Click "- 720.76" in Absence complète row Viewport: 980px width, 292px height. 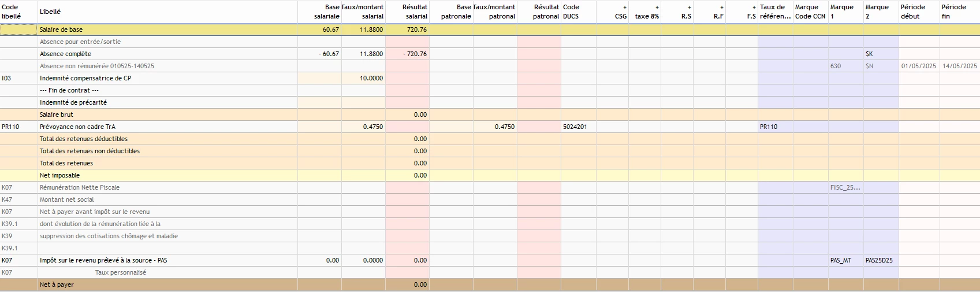pyautogui.click(x=415, y=54)
